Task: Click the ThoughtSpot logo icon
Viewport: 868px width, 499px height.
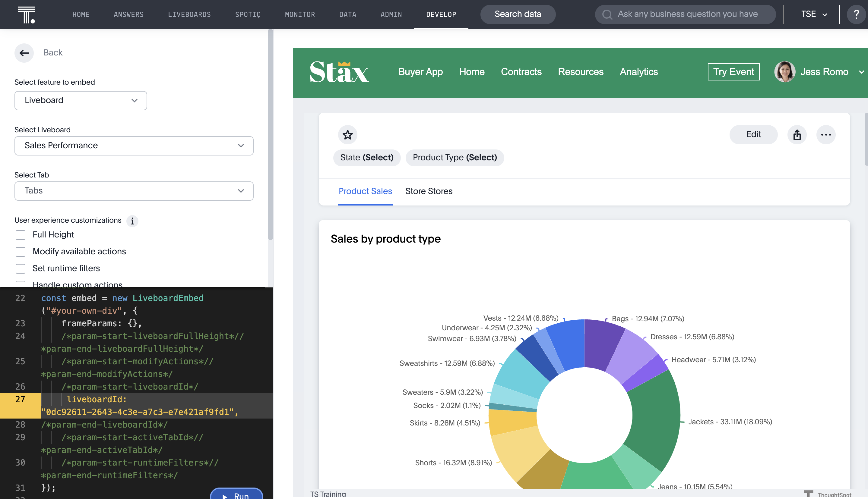Action: (x=26, y=15)
